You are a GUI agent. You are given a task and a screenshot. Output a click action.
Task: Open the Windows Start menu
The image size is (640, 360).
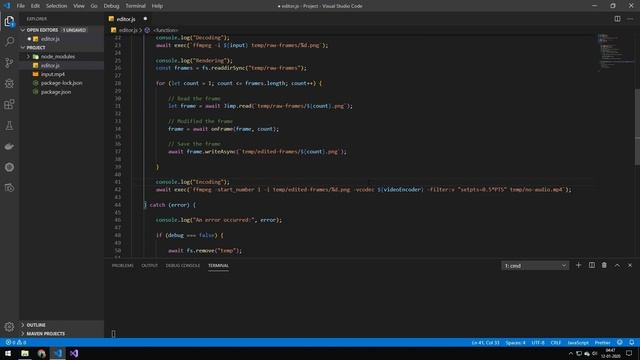(8, 353)
